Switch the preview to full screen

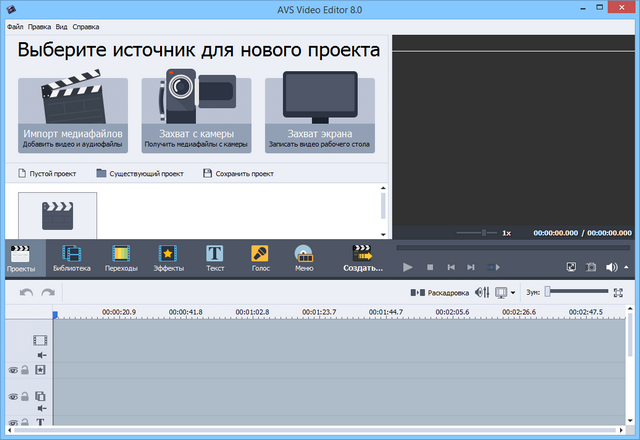point(571,267)
